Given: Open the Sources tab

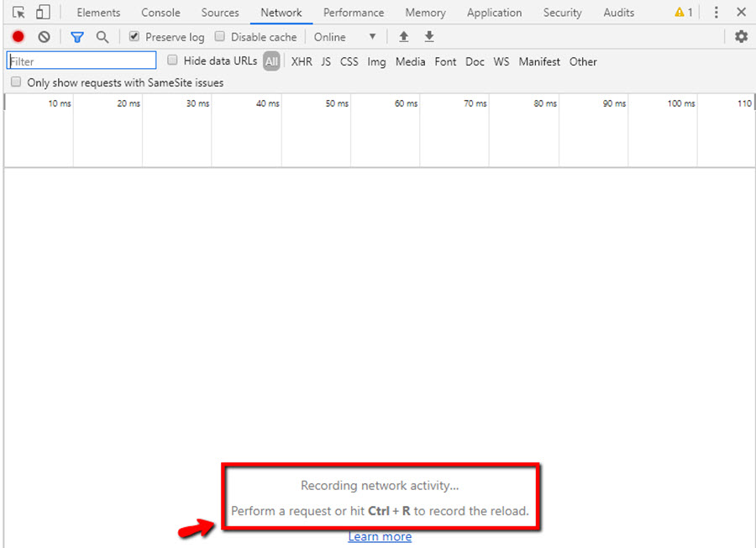Looking at the screenshot, I should pyautogui.click(x=220, y=13).
